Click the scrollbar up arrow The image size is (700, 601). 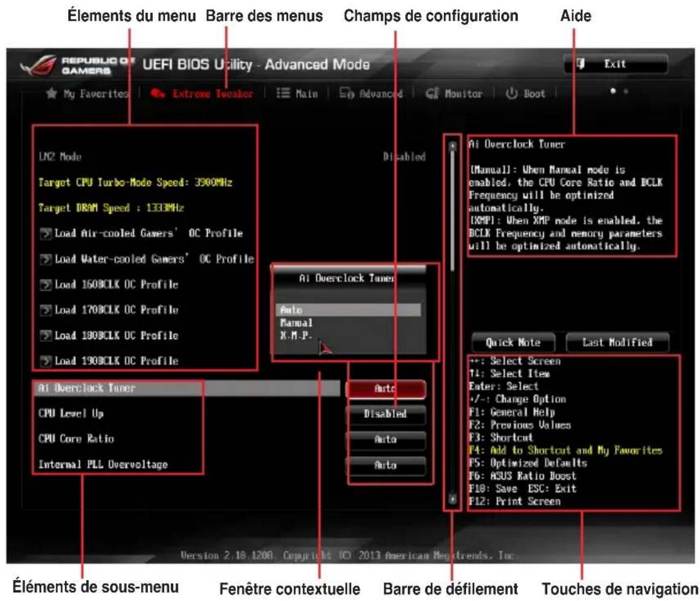(x=452, y=145)
